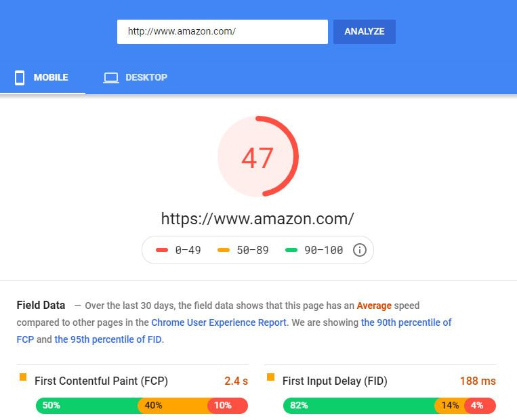Click the orange FID status square

(270, 377)
